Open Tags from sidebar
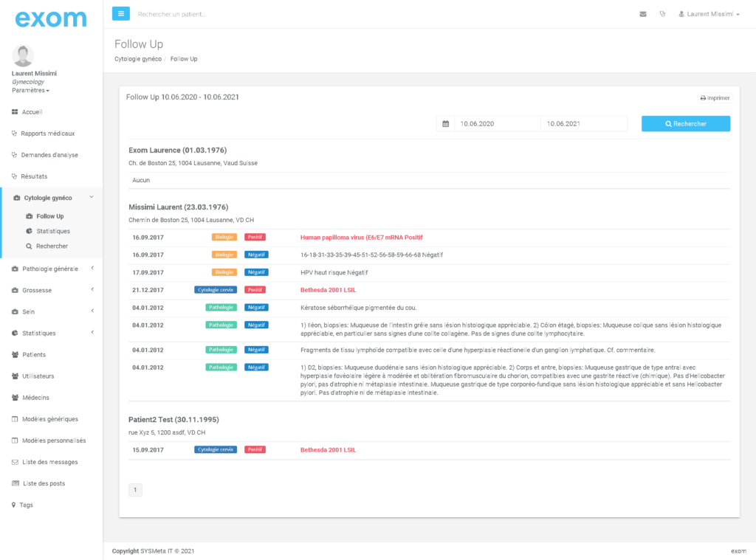This screenshot has width=756, height=560. (x=27, y=505)
